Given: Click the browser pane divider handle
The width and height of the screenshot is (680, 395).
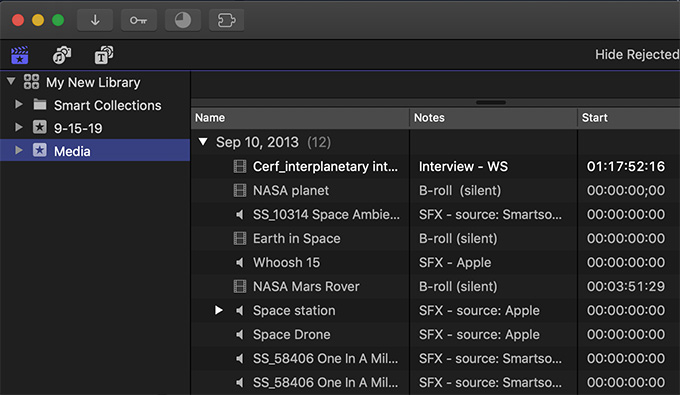Looking at the screenshot, I should pyautogui.click(x=491, y=102).
